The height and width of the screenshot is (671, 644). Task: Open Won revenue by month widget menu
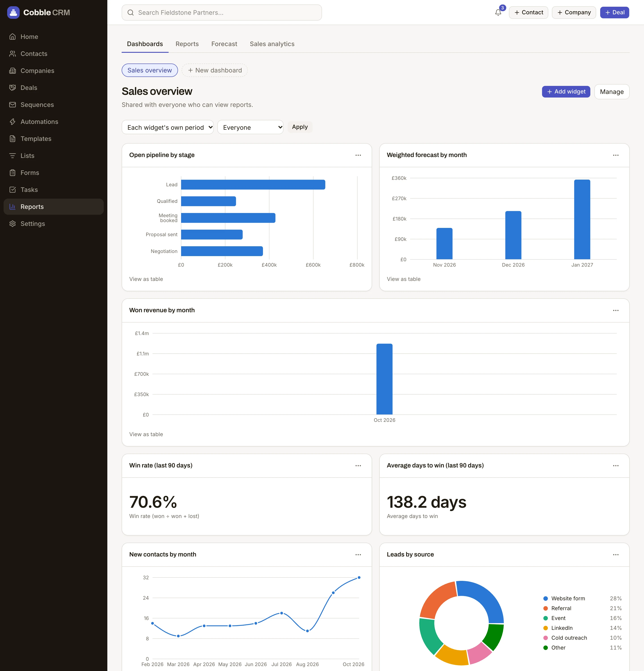pyautogui.click(x=616, y=310)
